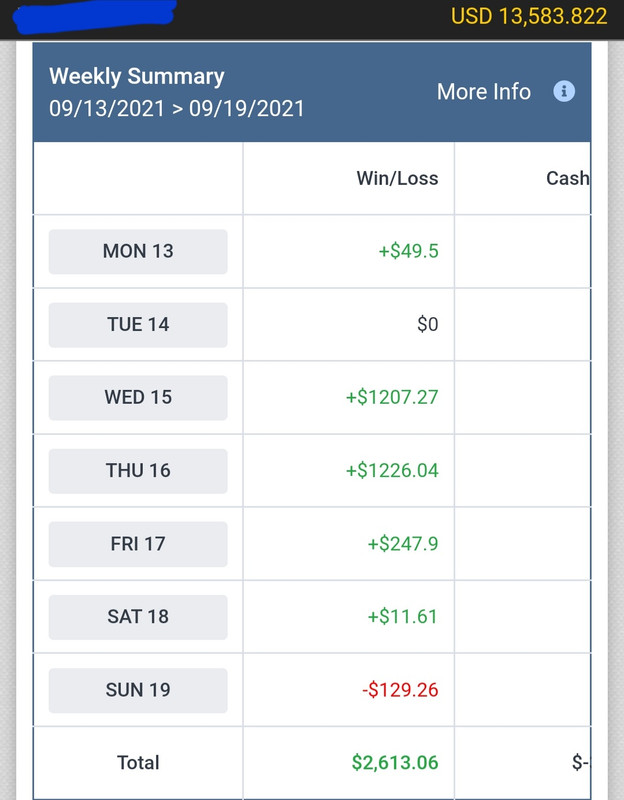This screenshot has width=624, height=800.
Task: Click the USD 13,583.822 balance
Action: click(529, 16)
